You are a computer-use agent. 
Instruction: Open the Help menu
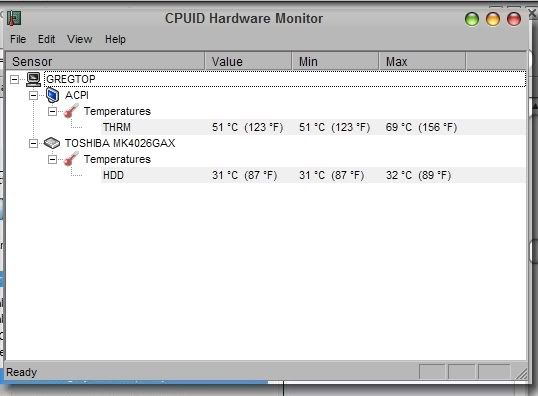pos(115,39)
